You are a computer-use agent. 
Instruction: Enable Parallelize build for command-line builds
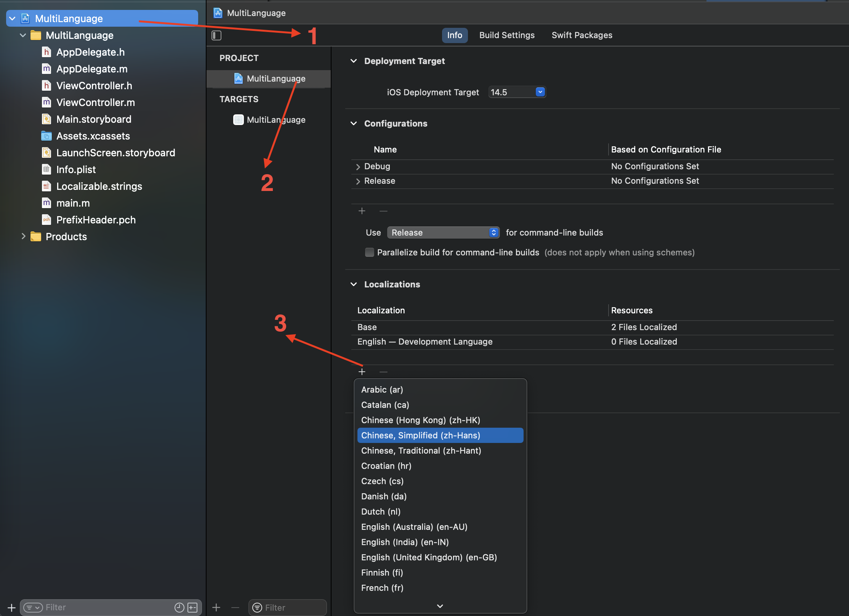pos(369,252)
